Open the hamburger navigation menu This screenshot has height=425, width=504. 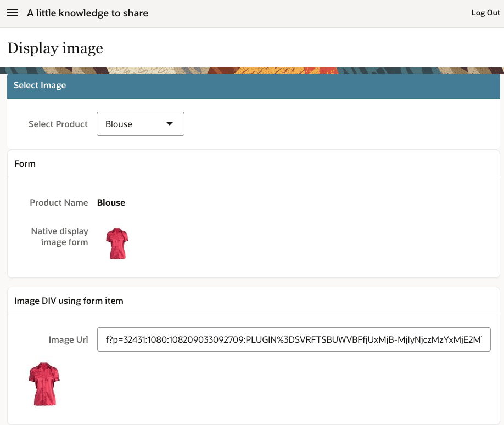coord(13,13)
